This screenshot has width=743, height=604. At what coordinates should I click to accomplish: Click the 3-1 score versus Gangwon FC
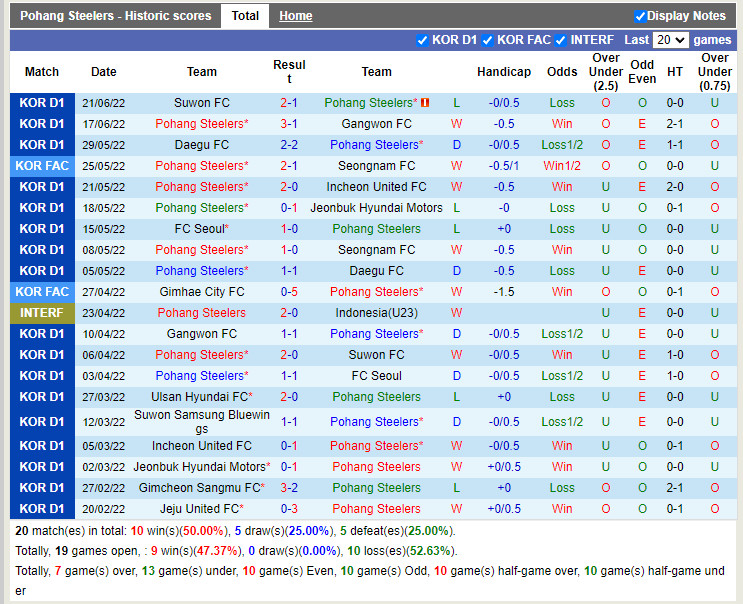[x=289, y=124]
